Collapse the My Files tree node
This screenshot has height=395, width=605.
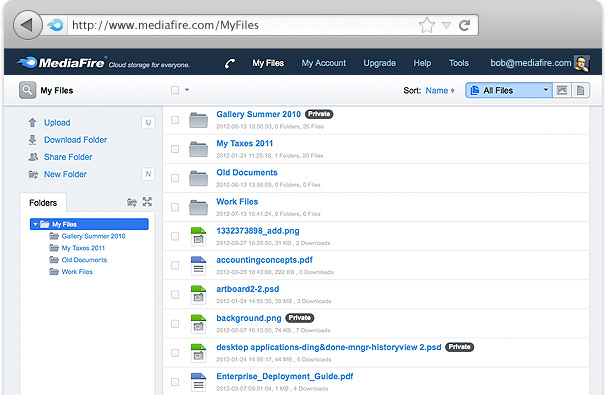click(35, 224)
